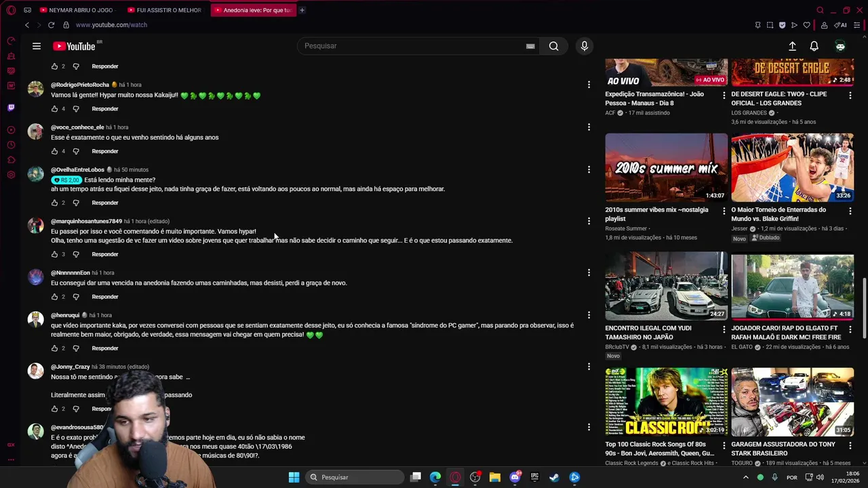This screenshot has height=488, width=868.
Task: Open Classic Rock Songs thumbnail
Action: click(x=666, y=401)
